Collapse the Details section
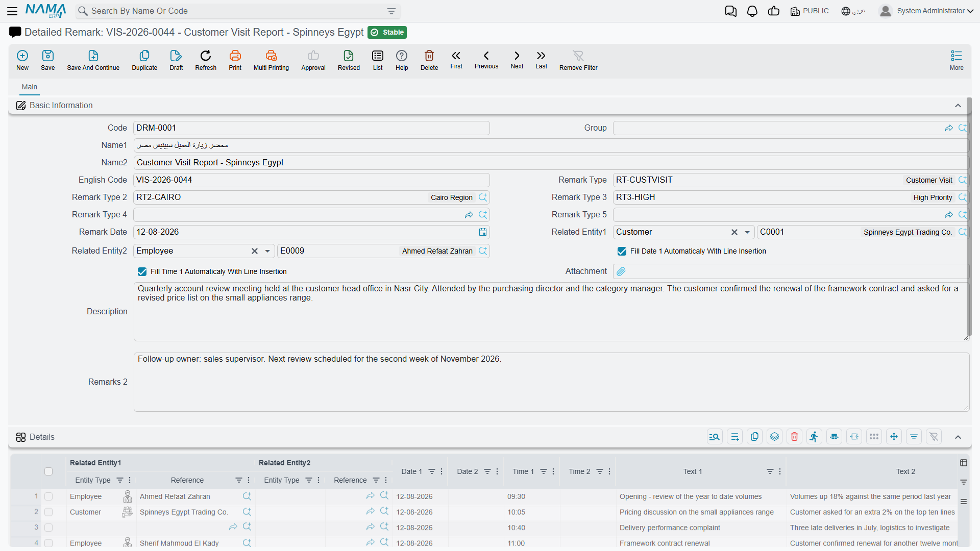The height and width of the screenshot is (551, 980). (x=958, y=437)
